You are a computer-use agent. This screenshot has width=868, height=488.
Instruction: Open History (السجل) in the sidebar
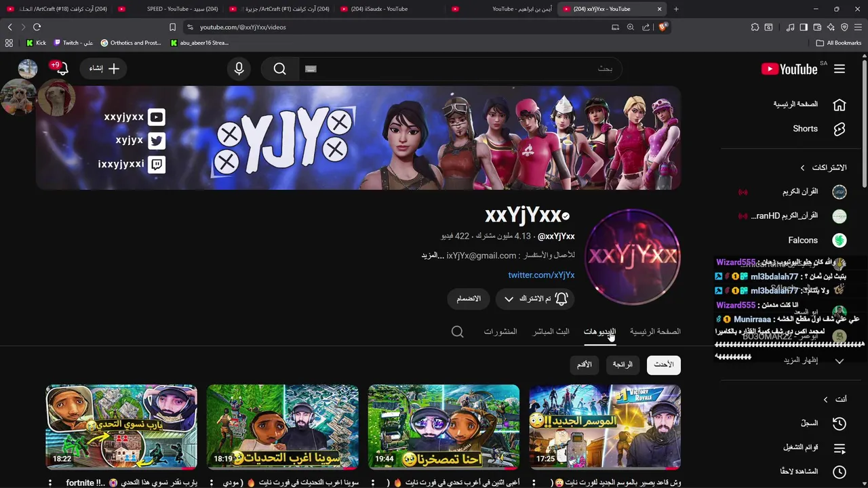pos(823,423)
